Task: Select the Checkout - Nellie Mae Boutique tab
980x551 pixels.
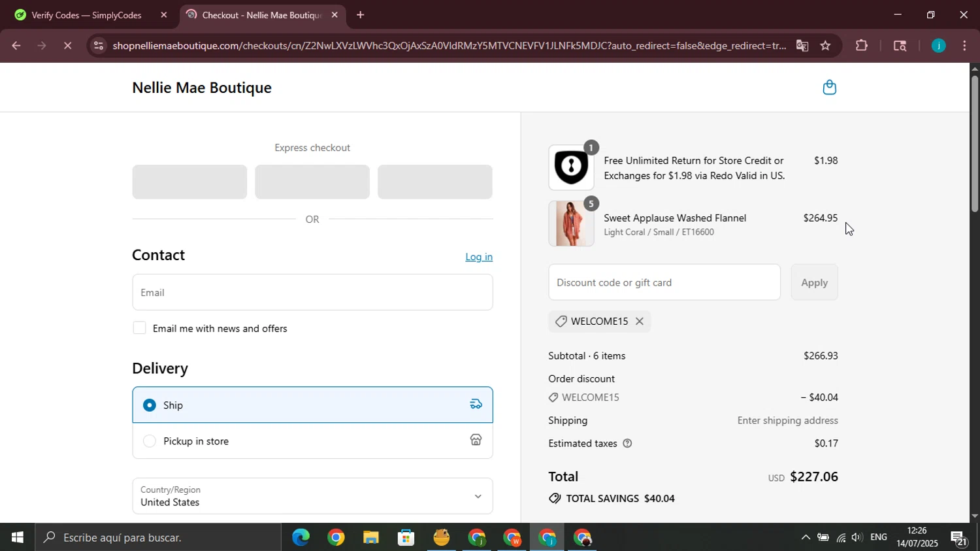Action: tap(262, 15)
